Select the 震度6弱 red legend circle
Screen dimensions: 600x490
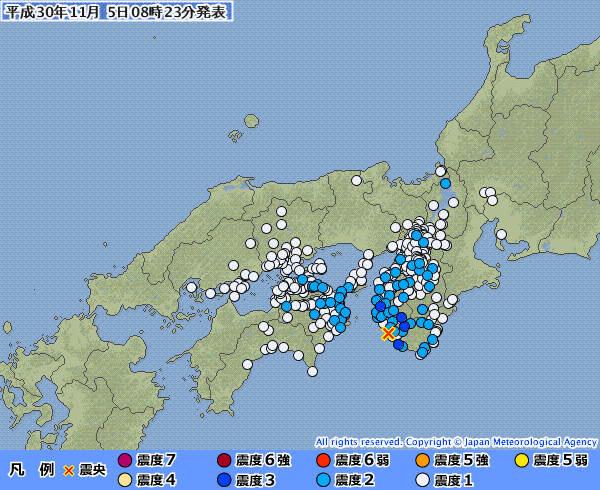(x=323, y=460)
